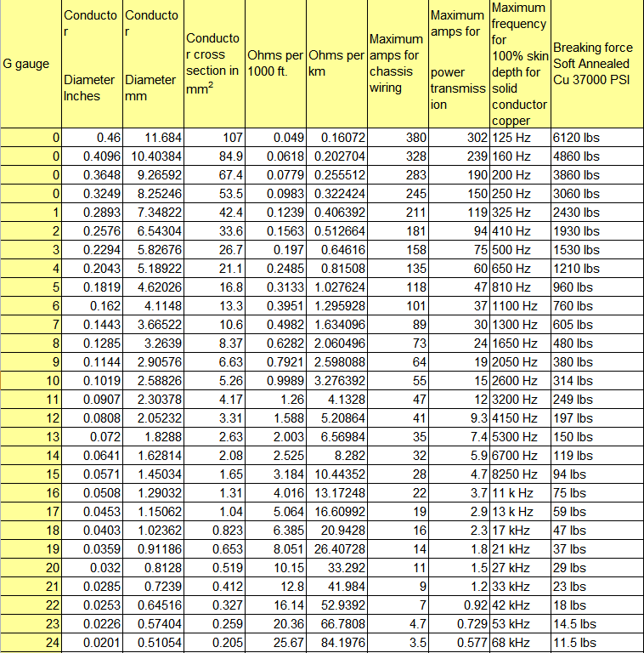Select the cell with value 0.9989

tap(275, 381)
